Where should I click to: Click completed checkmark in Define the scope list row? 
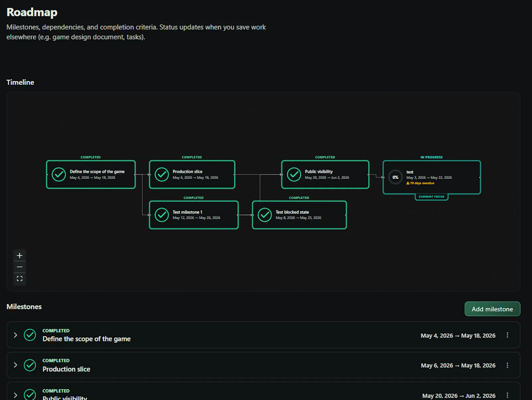click(30, 335)
